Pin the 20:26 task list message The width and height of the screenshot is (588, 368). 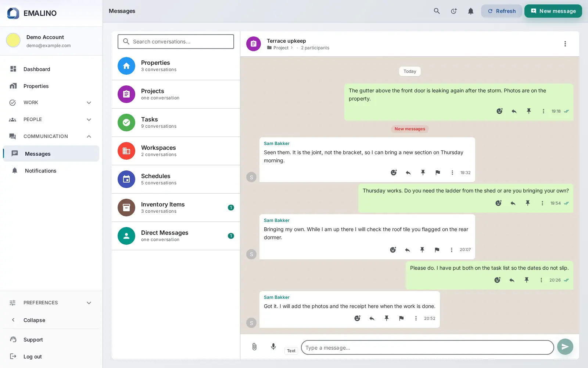tap(527, 280)
